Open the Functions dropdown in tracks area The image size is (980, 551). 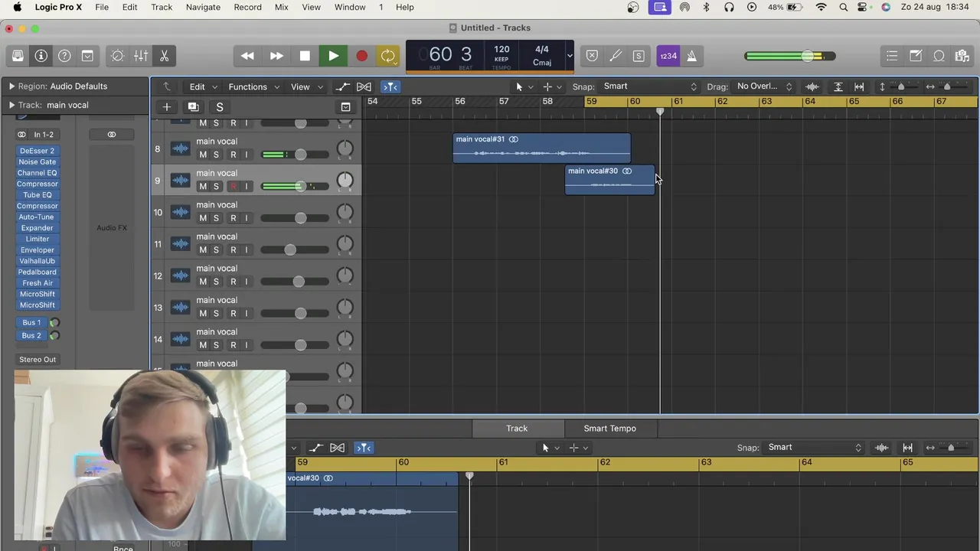253,86
